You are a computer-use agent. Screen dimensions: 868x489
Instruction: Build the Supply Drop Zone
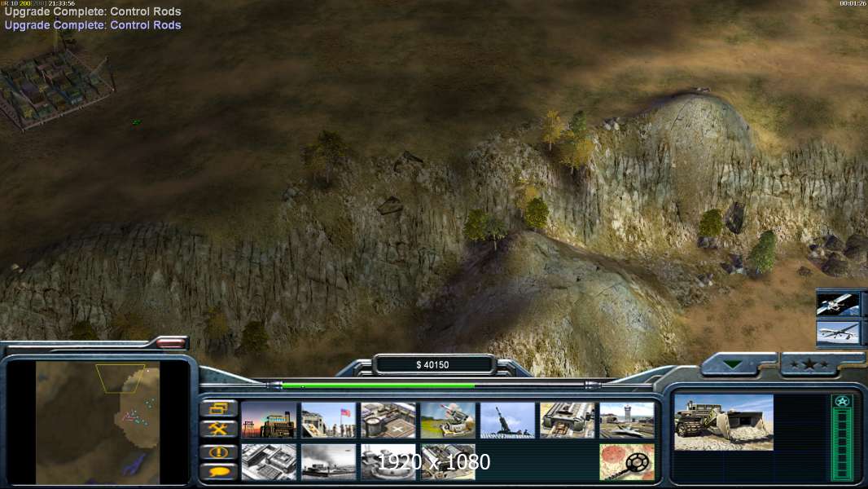coord(328,461)
